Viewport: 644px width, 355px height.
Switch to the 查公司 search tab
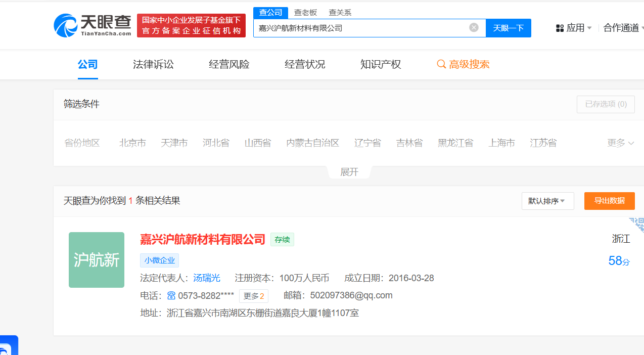[x=271, y=13]
